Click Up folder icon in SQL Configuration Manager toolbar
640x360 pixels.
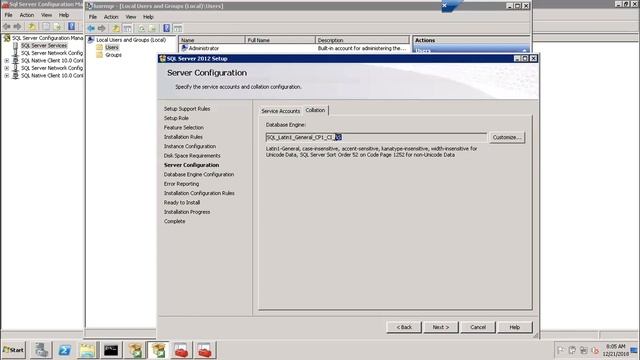click(x=32, y=27)
